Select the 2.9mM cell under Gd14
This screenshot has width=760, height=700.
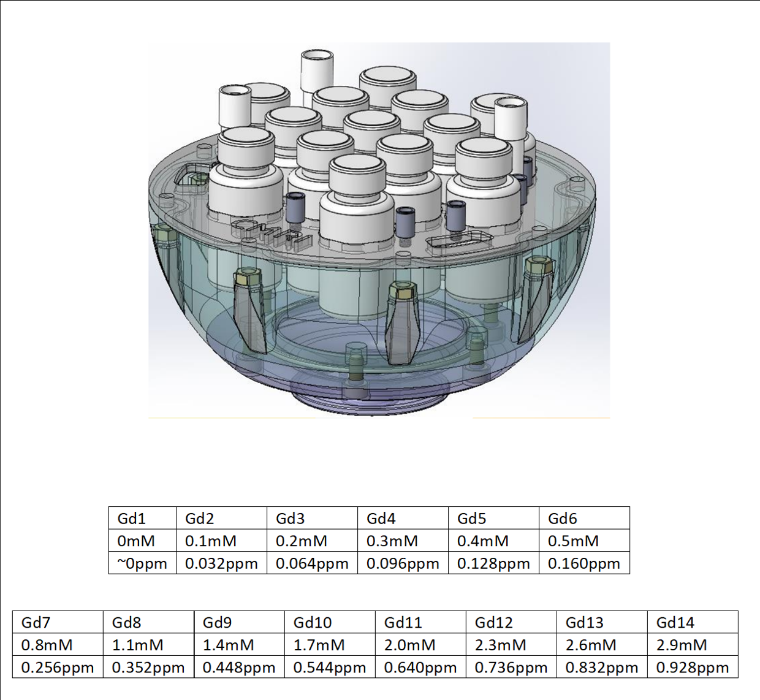coord(693,645)
